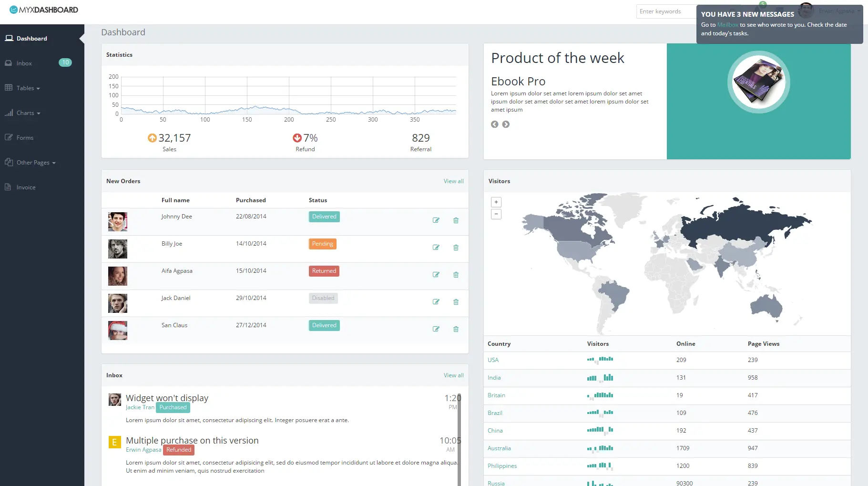
Task: Edit Jack Daniel's order
Action: click(436, 302)
